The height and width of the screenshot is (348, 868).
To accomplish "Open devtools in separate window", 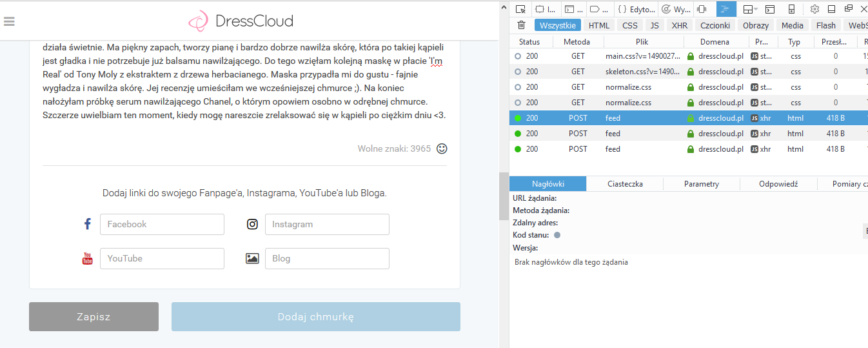I will [x=848, y=9].
